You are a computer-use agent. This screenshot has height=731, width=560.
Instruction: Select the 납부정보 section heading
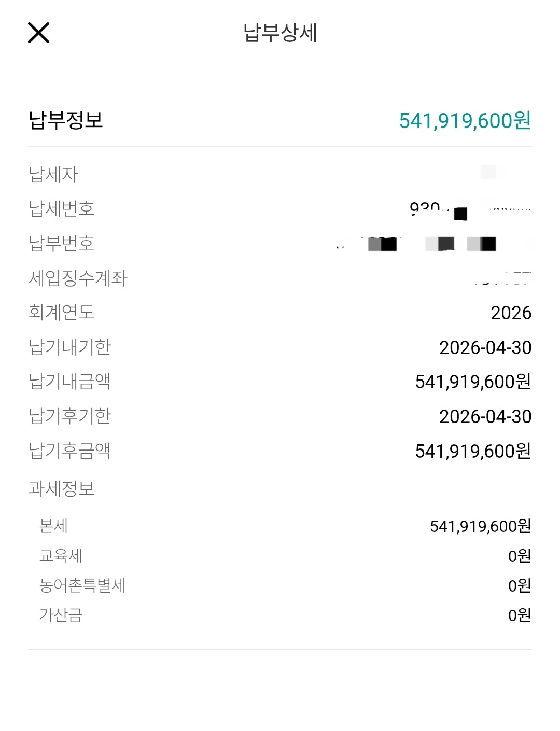[x=66, y=120]
